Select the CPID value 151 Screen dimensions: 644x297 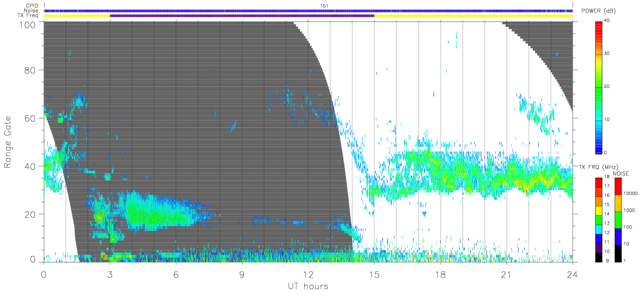click(325, 6)
